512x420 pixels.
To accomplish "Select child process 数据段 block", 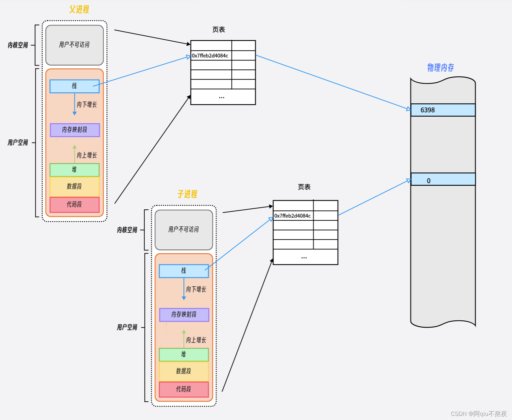I will (x=184, y=371).
